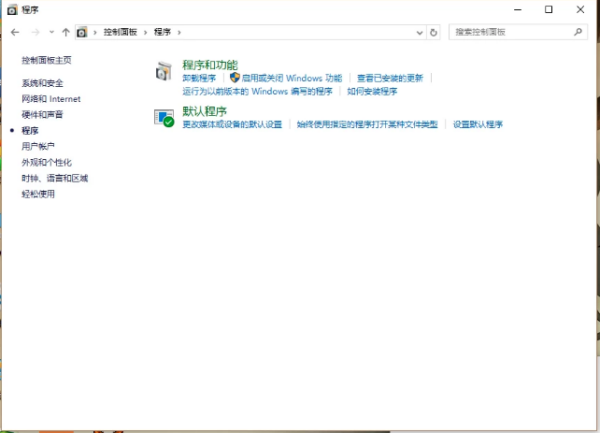The height and width of the screenshot is (433, 600).
Task: Open 轻松使用 category
Action: tap(38, 194)
